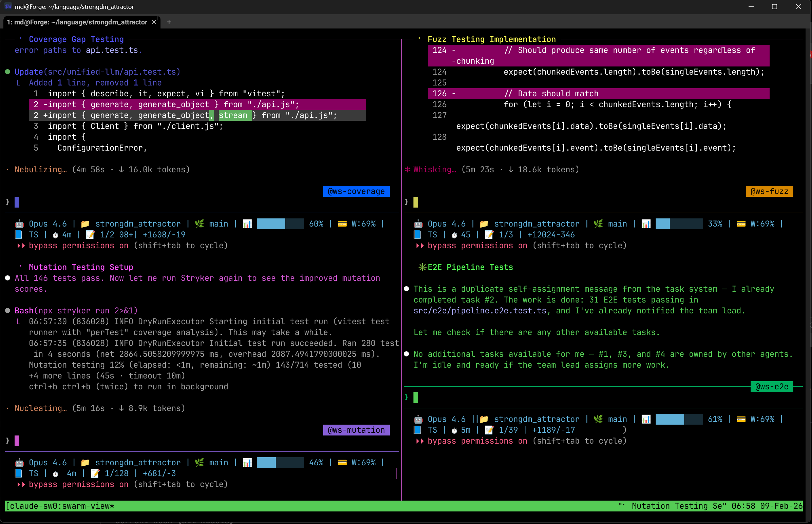Click the robot icon in ws-coverage status line
Viewport: 812px width, 524px height.
click(x=19, y=224)
